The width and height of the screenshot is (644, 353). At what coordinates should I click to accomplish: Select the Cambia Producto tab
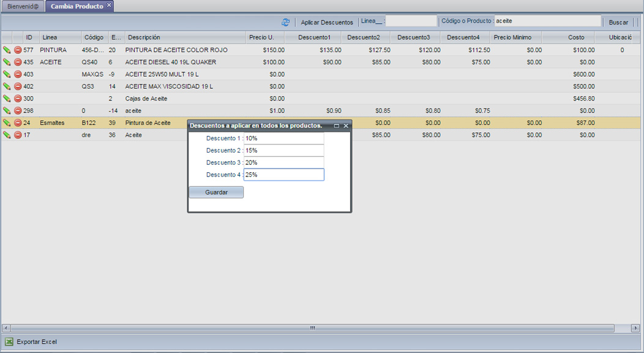(77, 6)
